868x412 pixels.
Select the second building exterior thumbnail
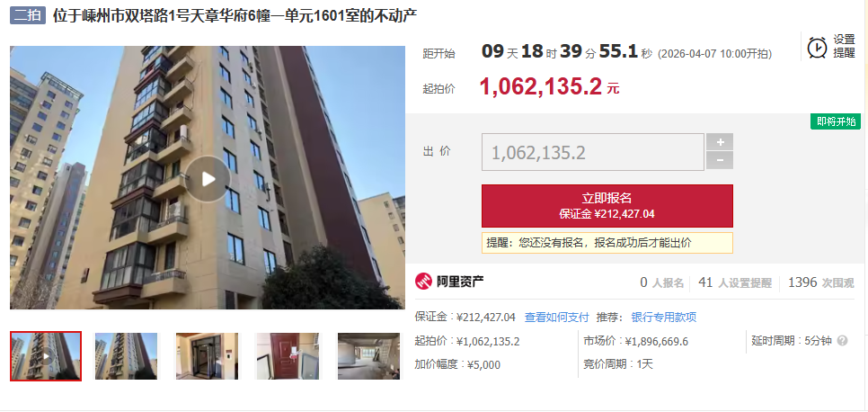126,356
